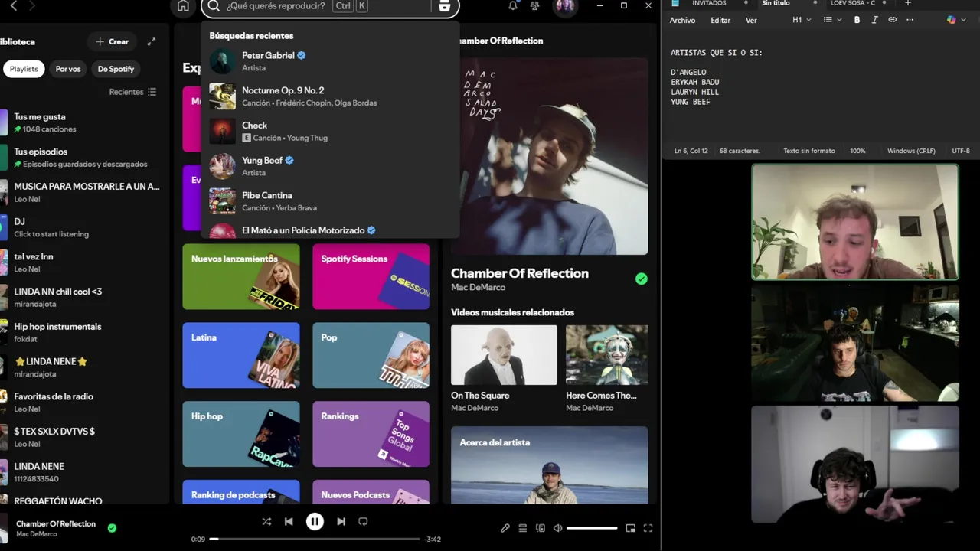Open Hip hop instrumentals playlist
The width and height of the screenshot is (980, 551).
coord(80,332)
